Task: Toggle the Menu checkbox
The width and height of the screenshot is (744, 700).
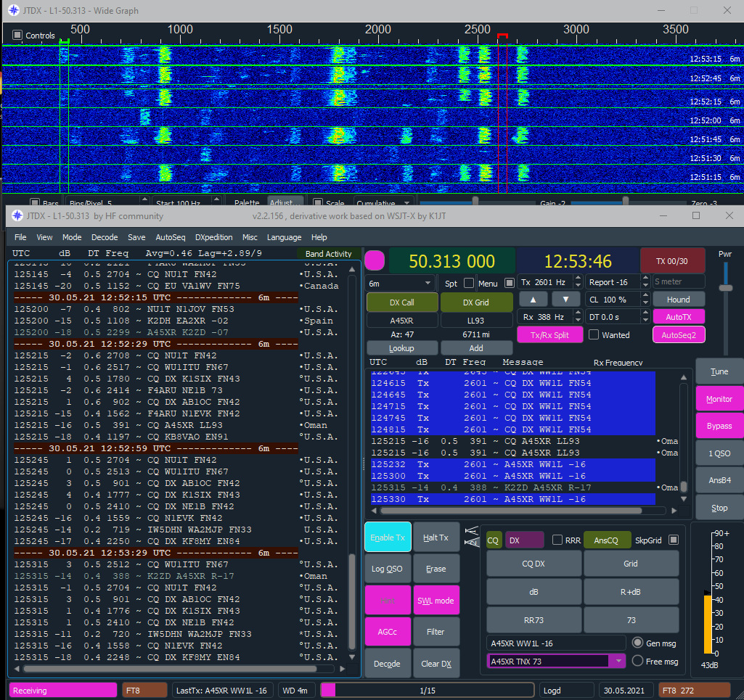Action: (x=509, y=283)
